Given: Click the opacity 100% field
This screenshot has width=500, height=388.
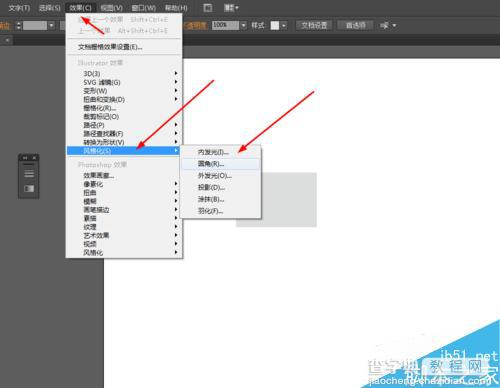Looking at the screenshot, I should 225,25.
